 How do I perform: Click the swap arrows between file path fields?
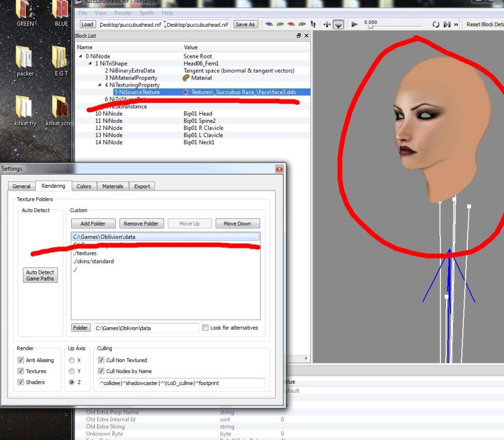click(165, 24)
